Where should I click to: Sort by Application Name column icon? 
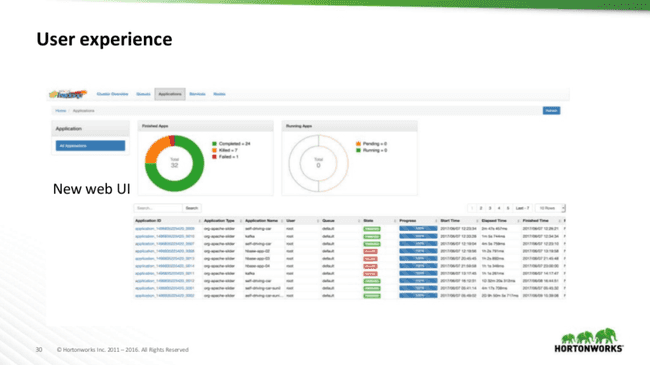282,221
